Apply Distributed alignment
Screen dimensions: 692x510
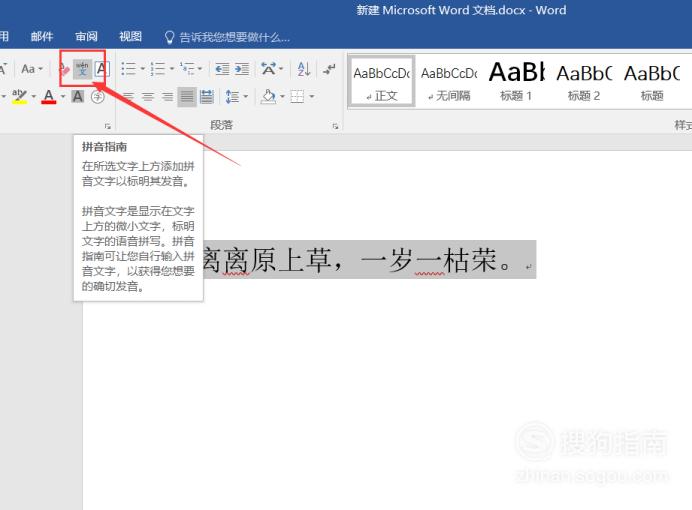pyautogui.click(x=207, y=97)
